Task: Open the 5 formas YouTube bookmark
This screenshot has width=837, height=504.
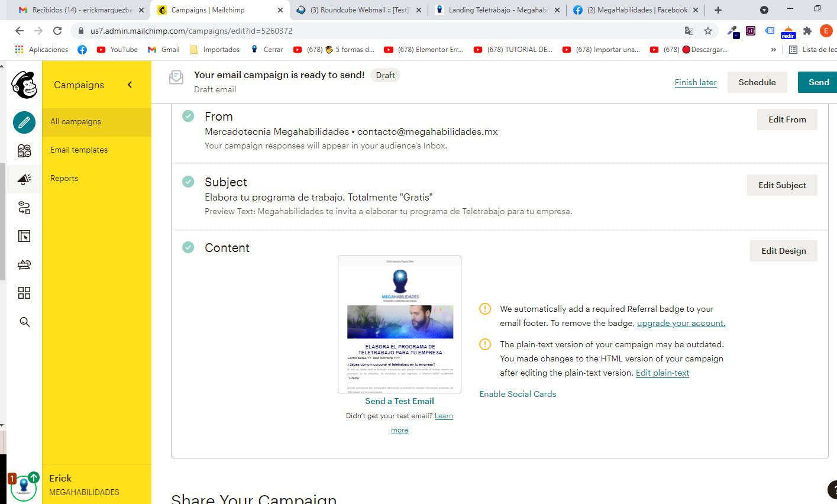Action: (x=334, y=50)
